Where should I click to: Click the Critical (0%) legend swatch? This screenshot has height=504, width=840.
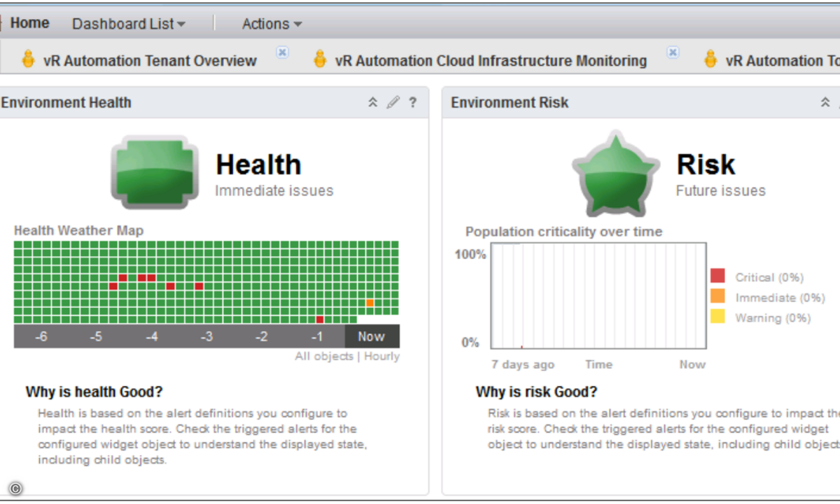(x=717, y=276)
